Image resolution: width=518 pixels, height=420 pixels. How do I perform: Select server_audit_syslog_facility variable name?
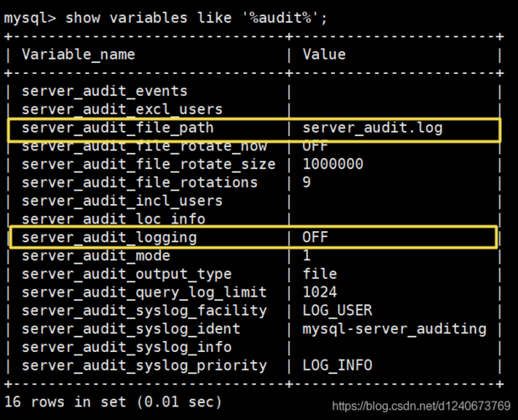(144, 311)
